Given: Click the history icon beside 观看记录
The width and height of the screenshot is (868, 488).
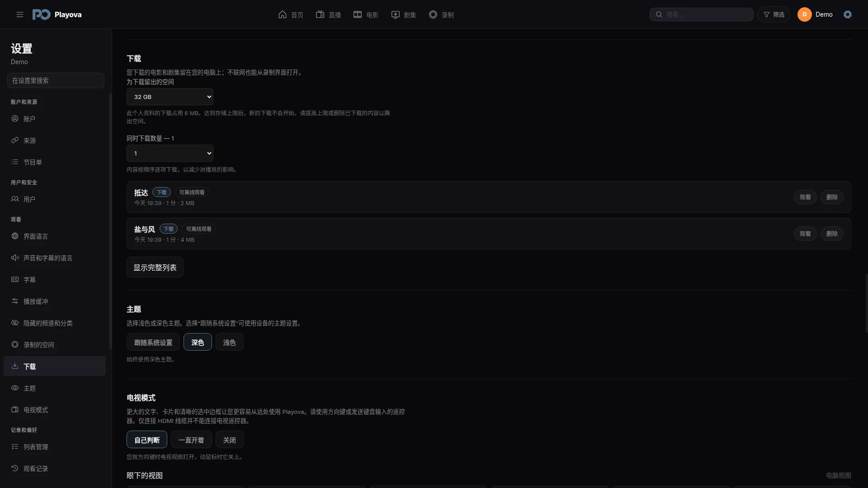Looking at the screenshot, I should 15,468.
